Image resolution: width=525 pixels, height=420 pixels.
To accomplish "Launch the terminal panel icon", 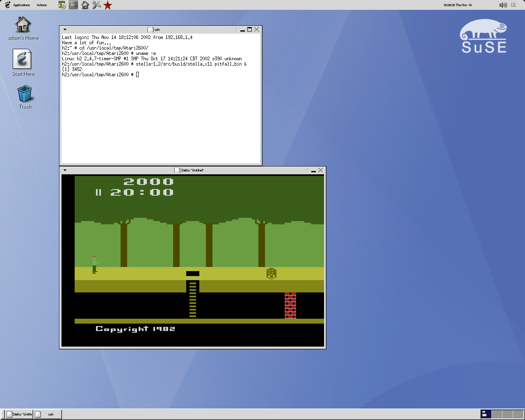I will 73,5.
